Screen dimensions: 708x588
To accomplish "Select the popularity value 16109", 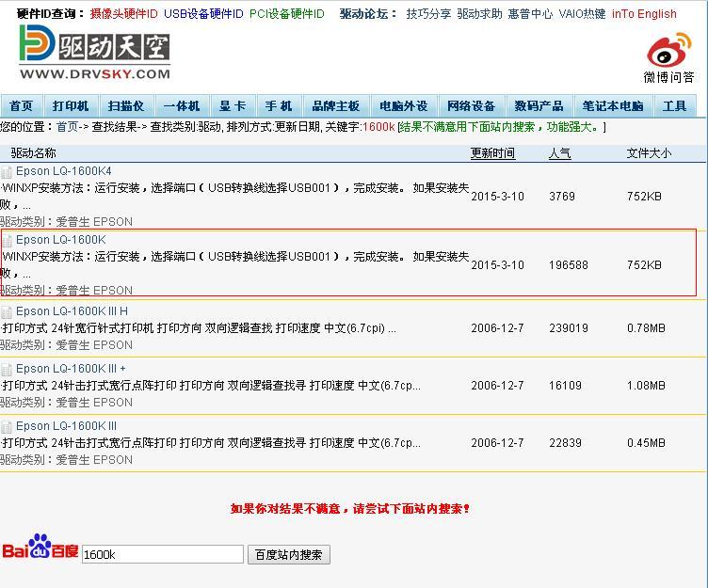I will 565,386.
